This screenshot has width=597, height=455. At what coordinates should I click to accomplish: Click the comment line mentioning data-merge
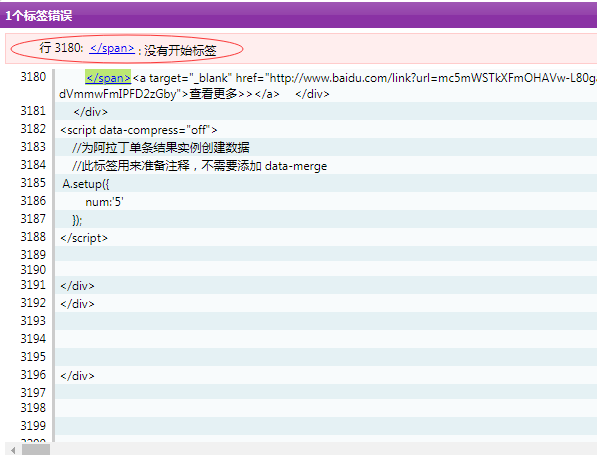point(200,166)
